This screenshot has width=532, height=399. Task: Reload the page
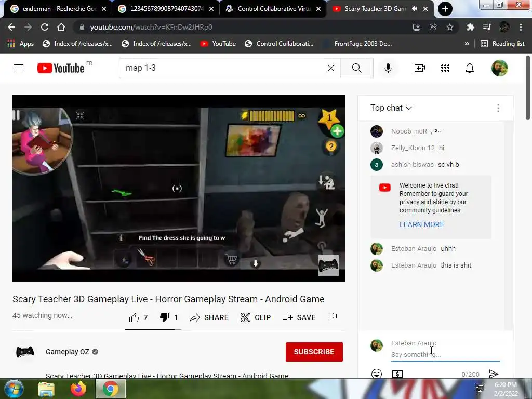tap(45, 27)
